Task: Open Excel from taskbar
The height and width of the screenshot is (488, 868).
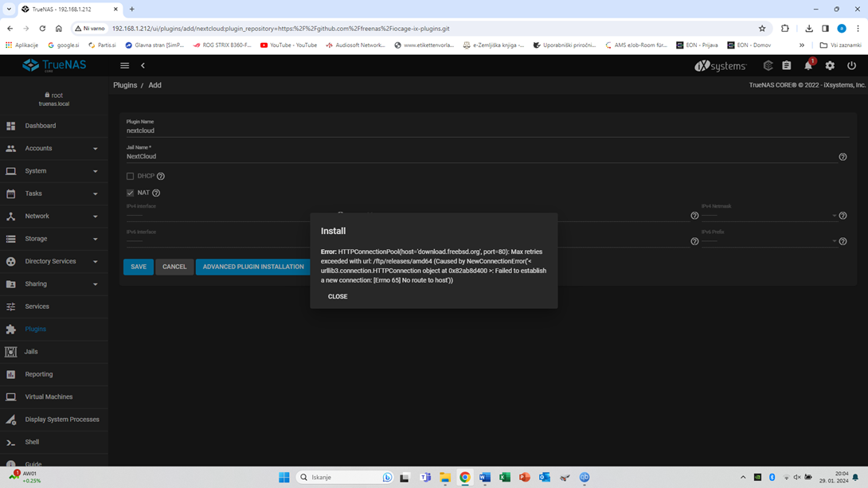Action: (504, 477)
